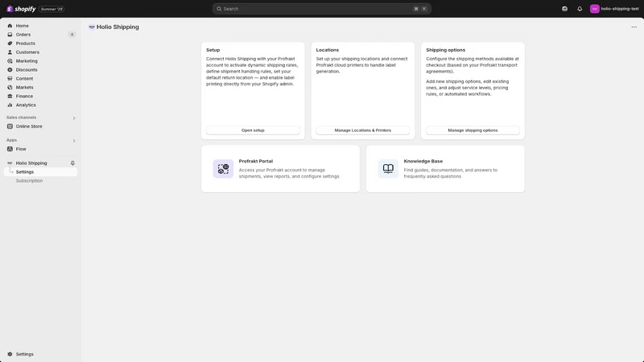Click the Shopify logo
The image size is (644, 362).
(21, 9)
